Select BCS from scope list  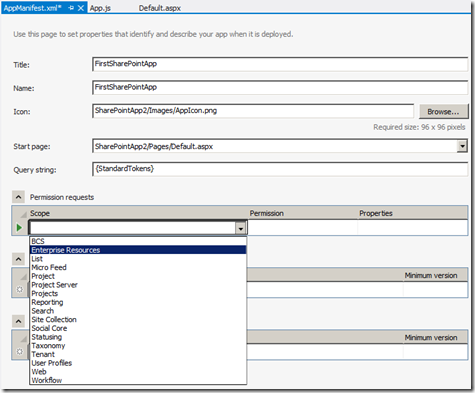[138, 241]
